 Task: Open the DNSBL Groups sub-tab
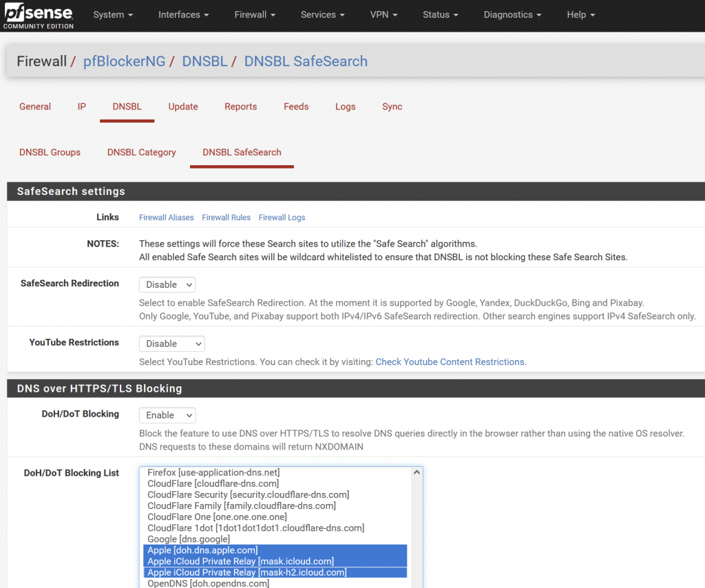tap(50, 152)
